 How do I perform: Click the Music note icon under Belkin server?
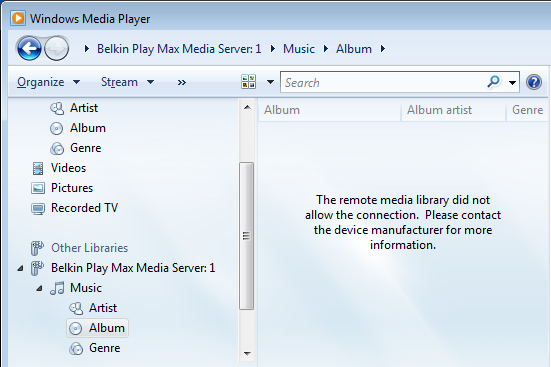(57, 288)
